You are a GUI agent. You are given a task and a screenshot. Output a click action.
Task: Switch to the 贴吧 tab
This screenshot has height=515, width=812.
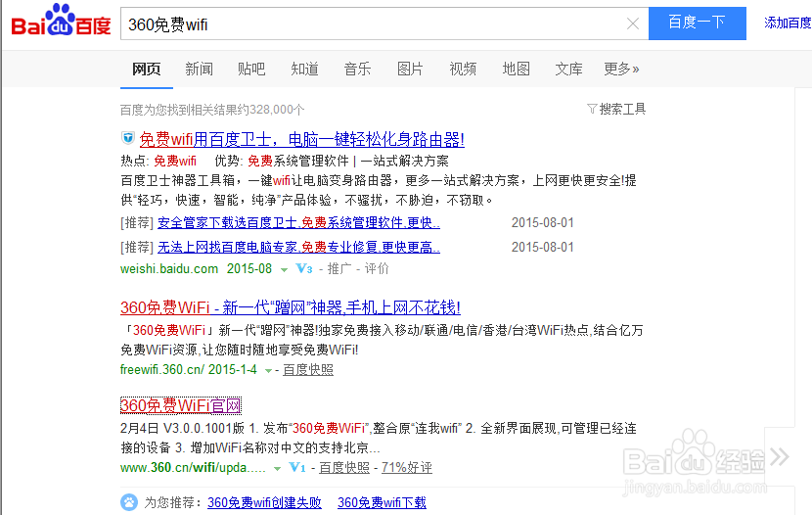[251, 69]
